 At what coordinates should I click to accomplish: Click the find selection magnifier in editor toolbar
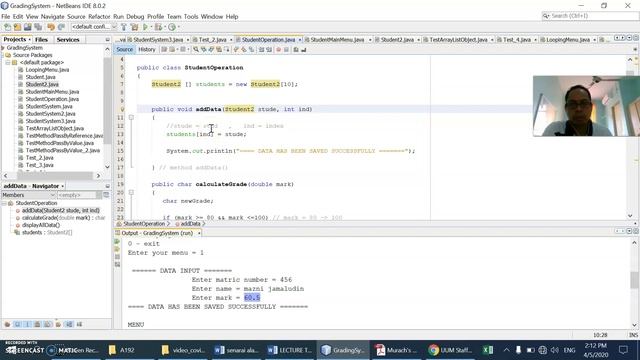tap(196, 49)
